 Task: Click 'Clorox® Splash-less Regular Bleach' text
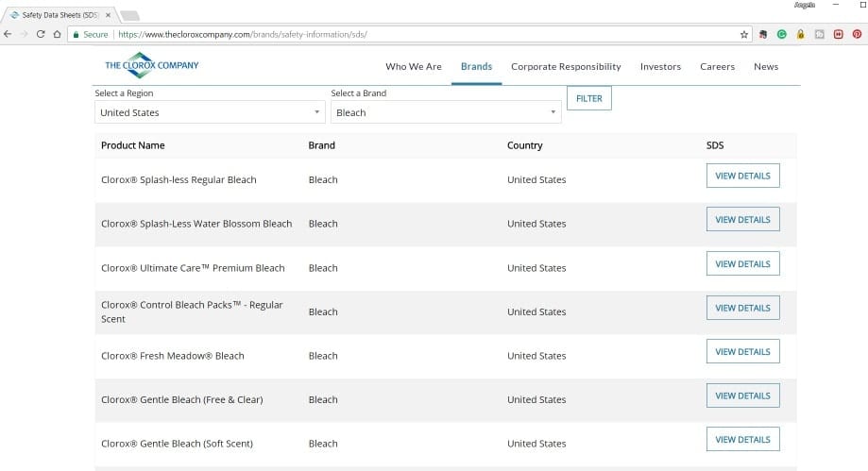(x=179, y=180)
